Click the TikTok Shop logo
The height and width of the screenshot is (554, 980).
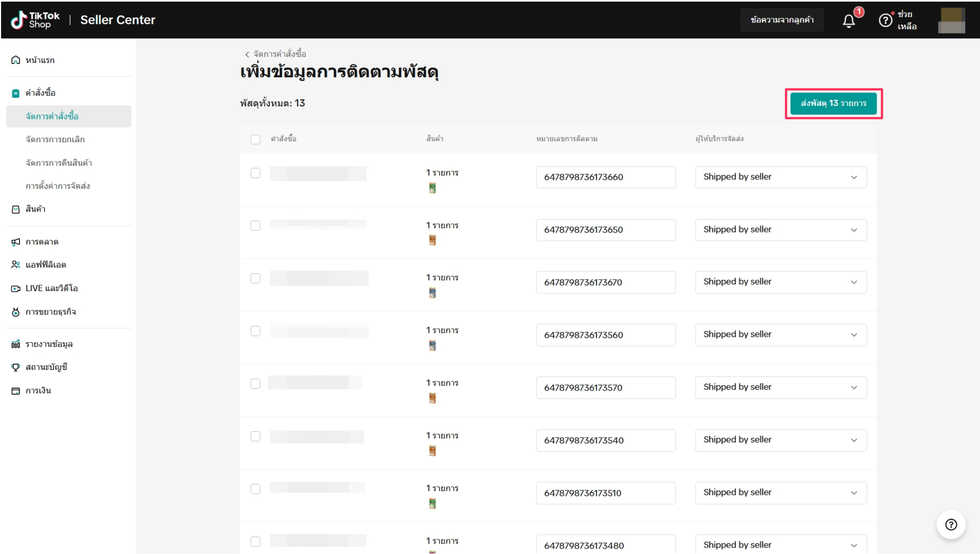[35, 20]
